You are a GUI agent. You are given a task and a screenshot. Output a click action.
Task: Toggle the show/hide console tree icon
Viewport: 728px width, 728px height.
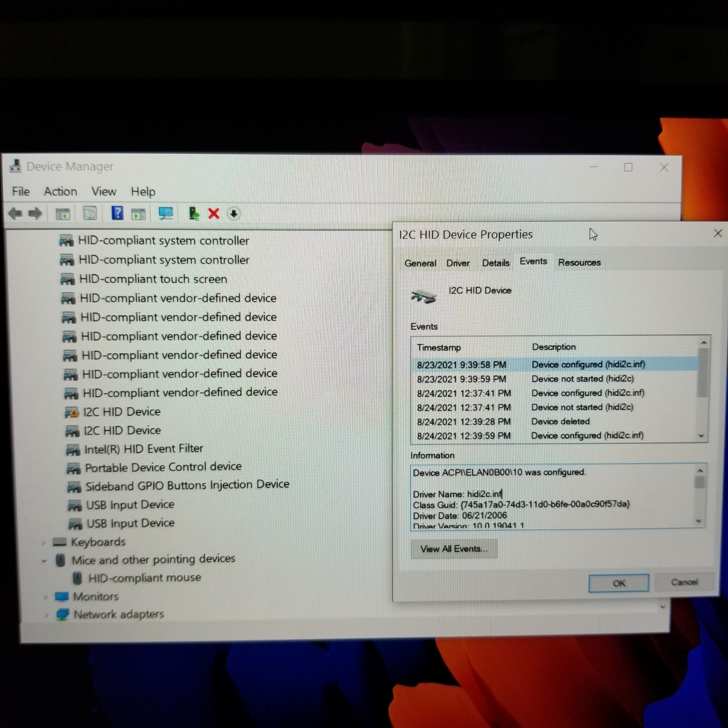tap(63, 214)
